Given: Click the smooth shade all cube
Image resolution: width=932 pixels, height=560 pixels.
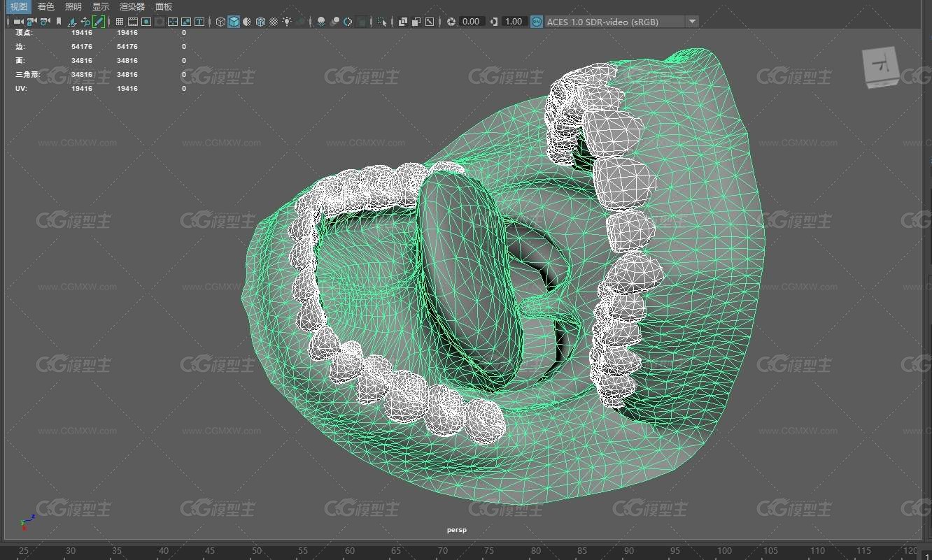Looking at the screenshot, I should 234,22.
